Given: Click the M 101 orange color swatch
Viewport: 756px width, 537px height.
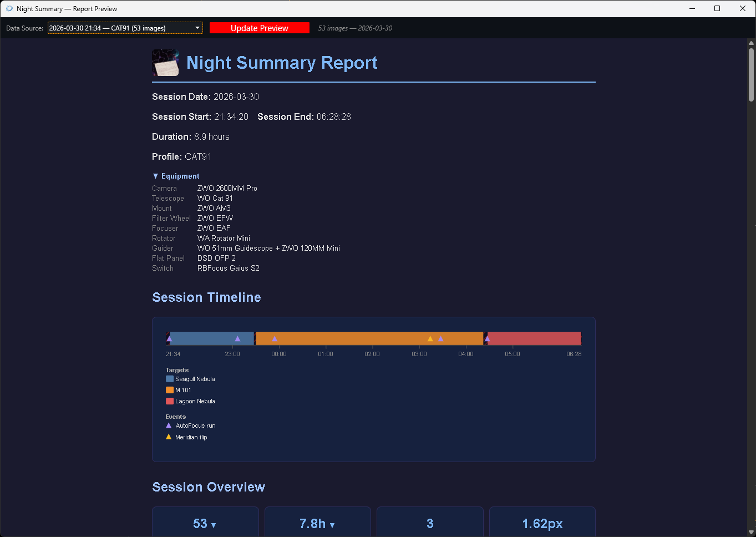Looking at the screenshot, I should pyautogui.click(x=169, y=389).
